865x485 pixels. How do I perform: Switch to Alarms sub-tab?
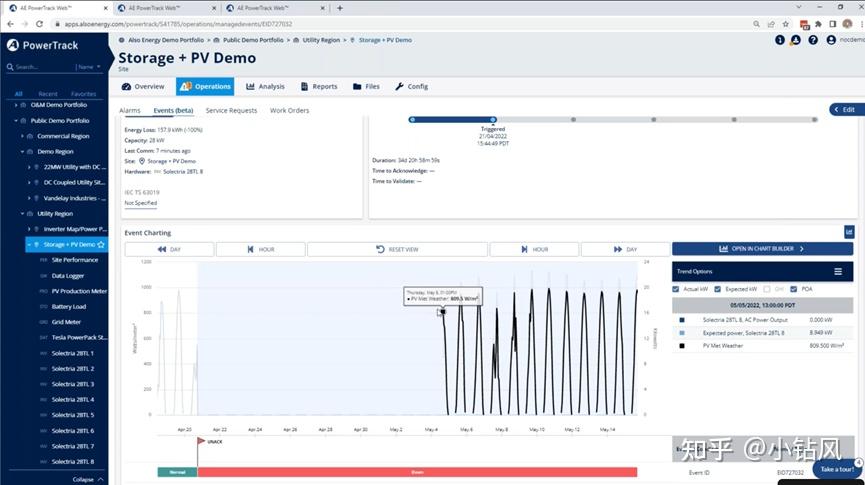point(130,110)
